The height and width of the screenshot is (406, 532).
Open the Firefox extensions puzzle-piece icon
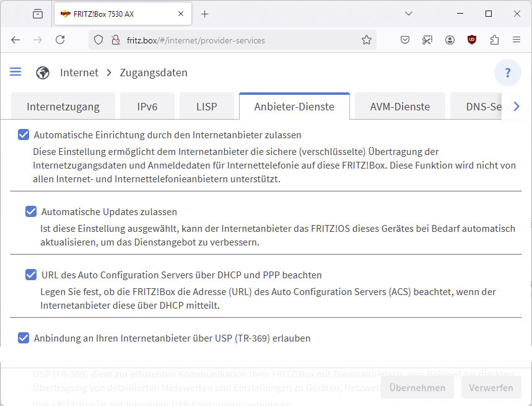[494, 40]
